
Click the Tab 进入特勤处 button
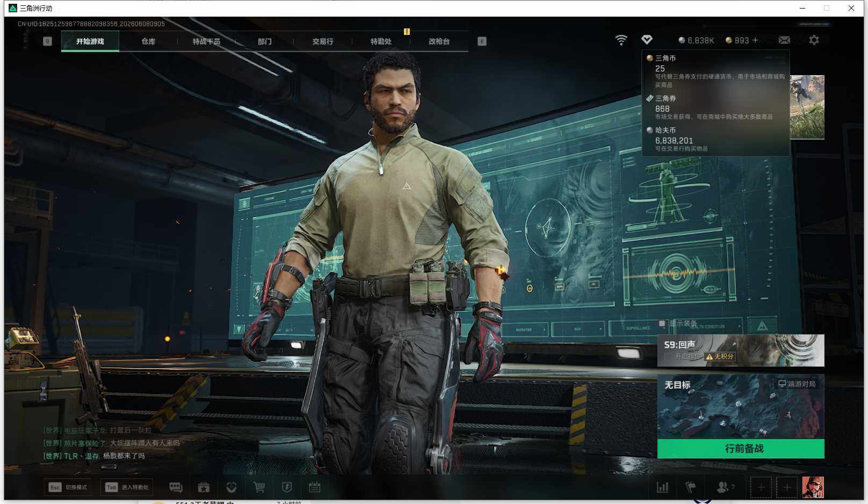point(127,487)
